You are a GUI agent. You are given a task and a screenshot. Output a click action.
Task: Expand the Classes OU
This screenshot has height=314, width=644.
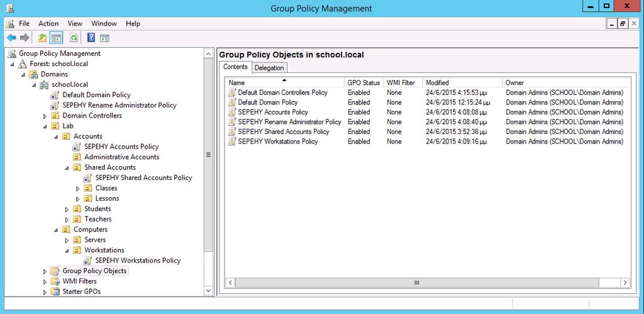(x=78, y=188)
